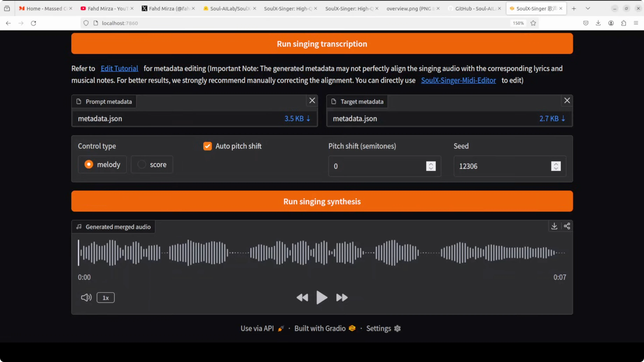The image size is (644, 362).
Task: Download the generated merged audio
Action: point(554,226)
